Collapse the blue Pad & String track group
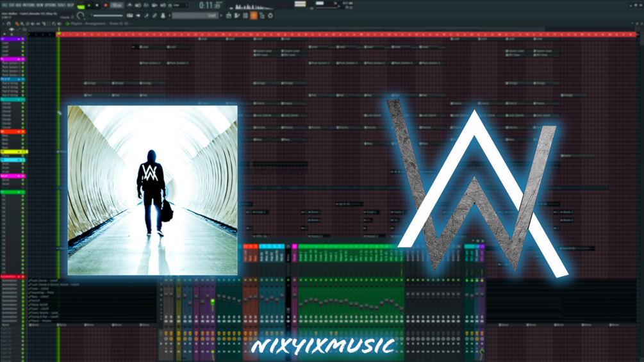 (19, 79)
